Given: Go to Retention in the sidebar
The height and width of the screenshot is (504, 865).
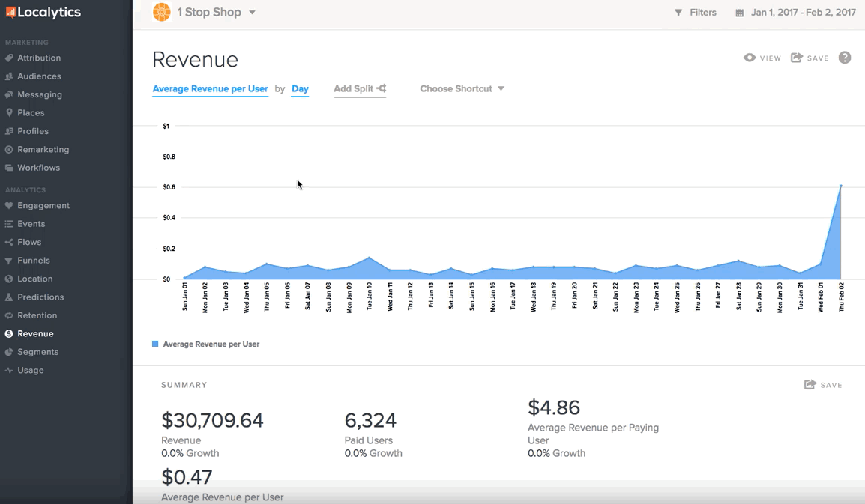Looking at the screenshot, I should click(x=37, y=315).
